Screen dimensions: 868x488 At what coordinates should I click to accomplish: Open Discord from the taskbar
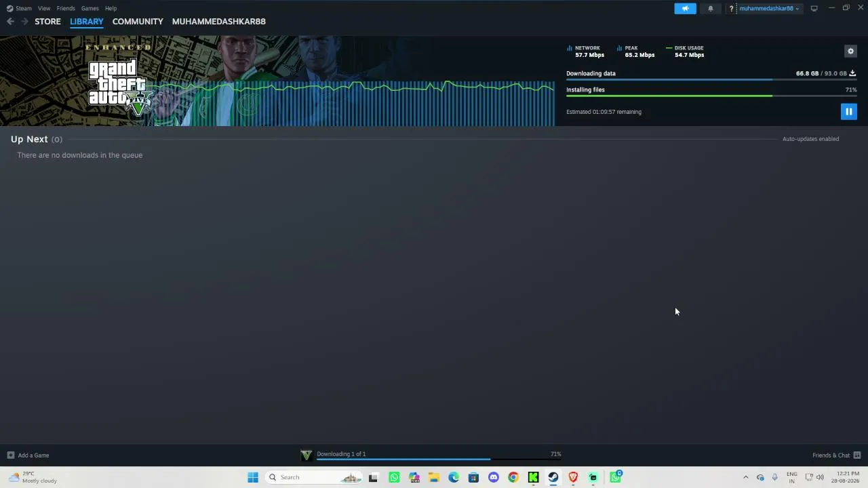click(494, 477)
